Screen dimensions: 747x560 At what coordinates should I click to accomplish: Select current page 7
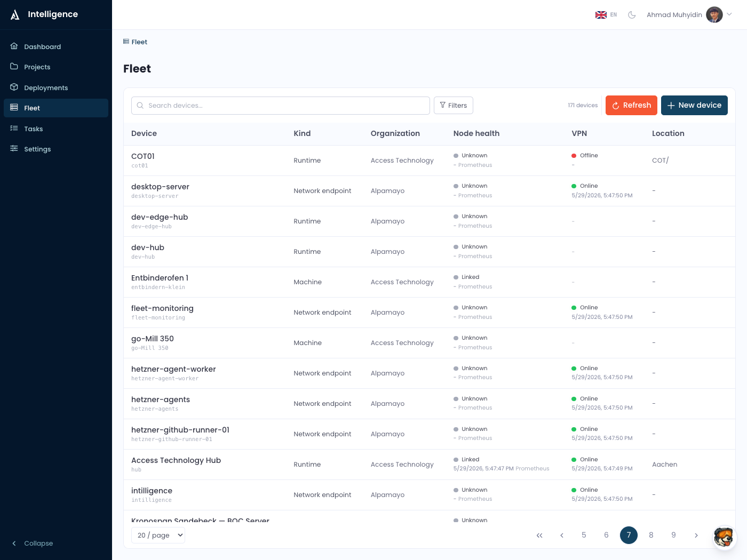click(629, 535)
